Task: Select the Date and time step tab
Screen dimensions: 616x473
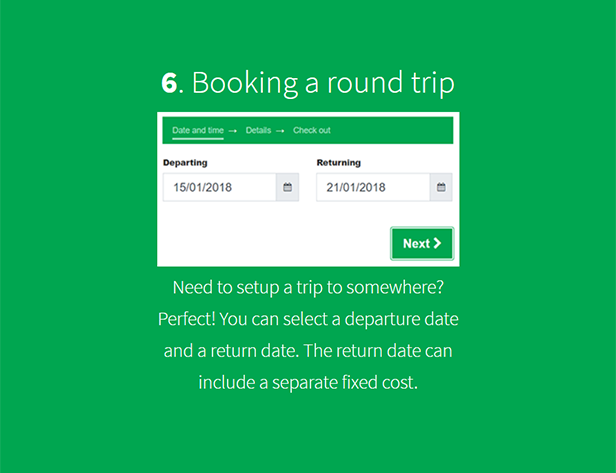Action: (x=198, y=130)
